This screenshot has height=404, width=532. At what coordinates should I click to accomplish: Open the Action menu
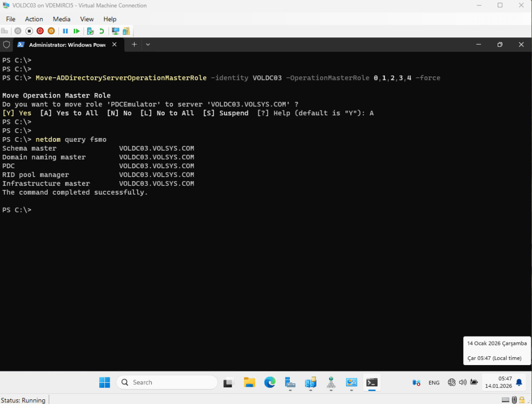pos(34,19)
